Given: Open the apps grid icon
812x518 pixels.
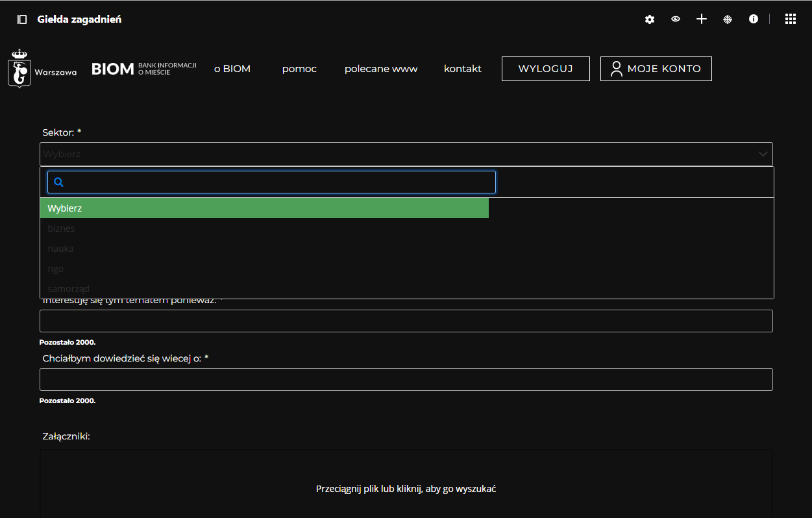Looking at the screenshot, I should point(791,19).
